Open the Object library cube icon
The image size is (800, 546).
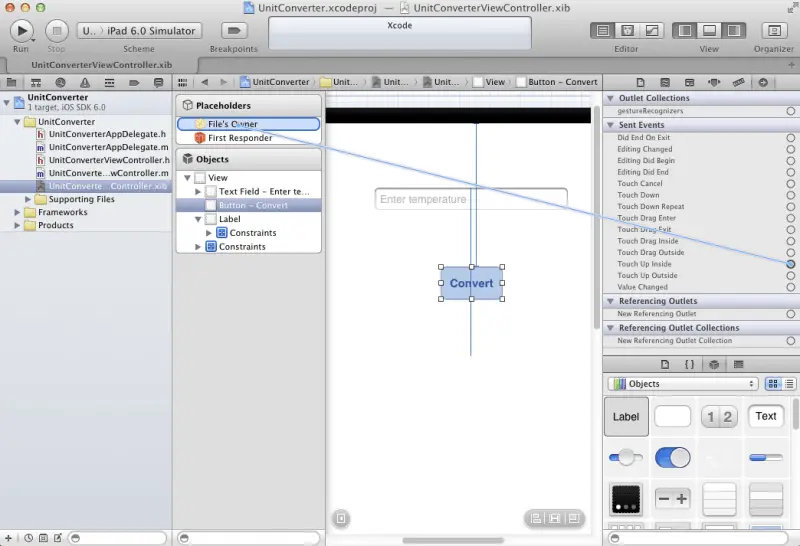(714, 364)
